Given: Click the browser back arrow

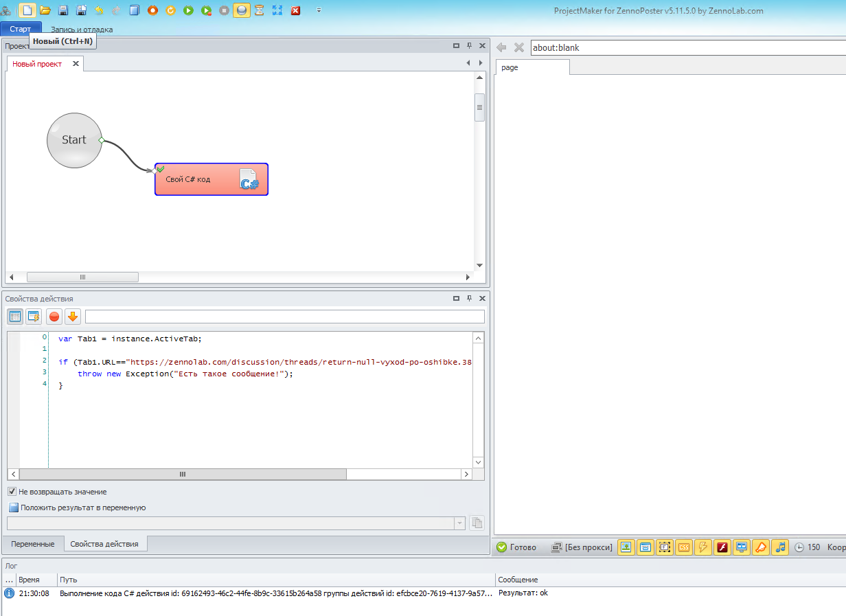Looking at the screenshot, I should [x=502, y=47].
